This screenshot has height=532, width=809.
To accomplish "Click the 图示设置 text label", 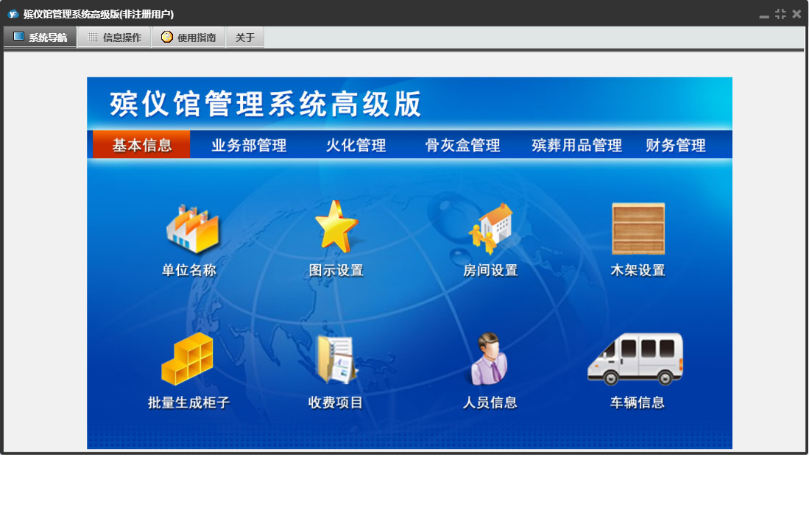I will (x=336, y=270).
